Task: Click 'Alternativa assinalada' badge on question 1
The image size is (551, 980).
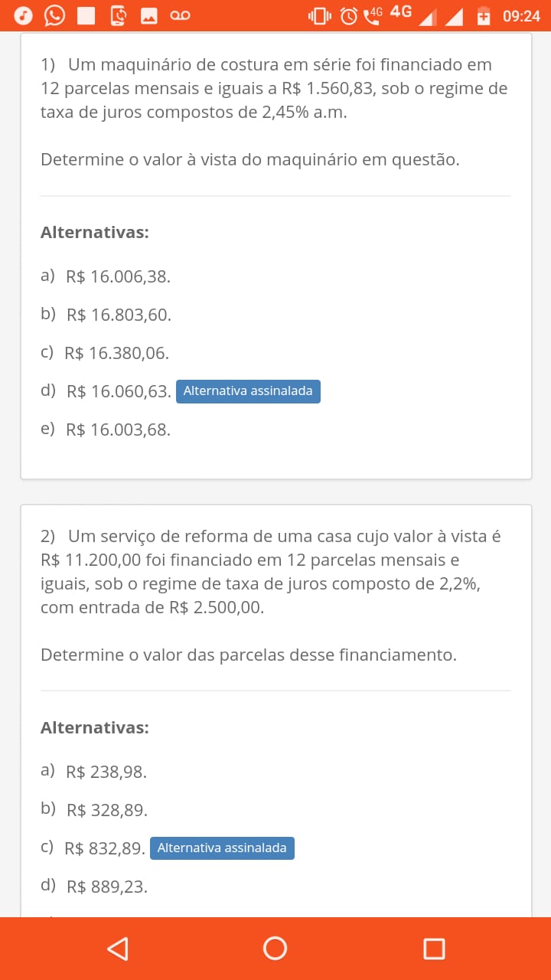Action: click(248, 391)
